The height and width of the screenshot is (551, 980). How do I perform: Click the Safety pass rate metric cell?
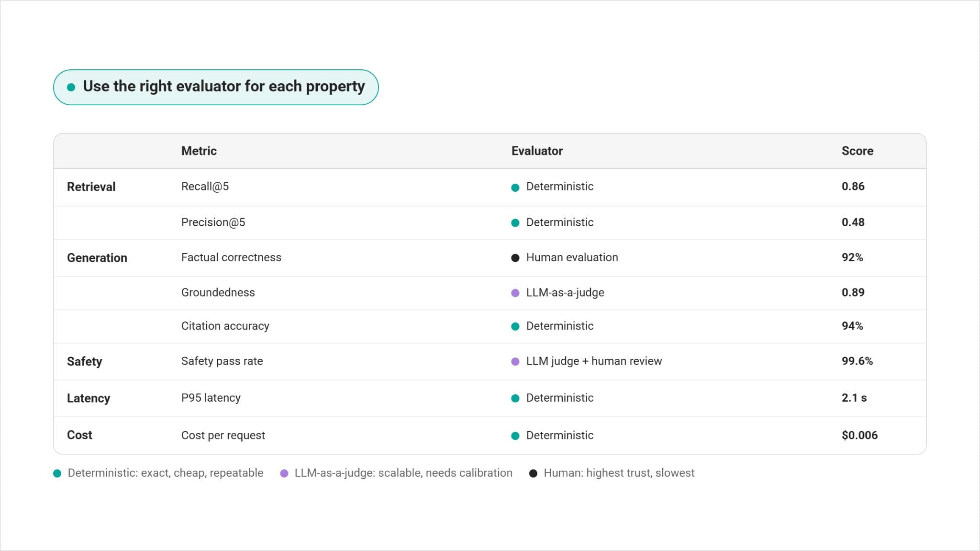tap(222, 361)
